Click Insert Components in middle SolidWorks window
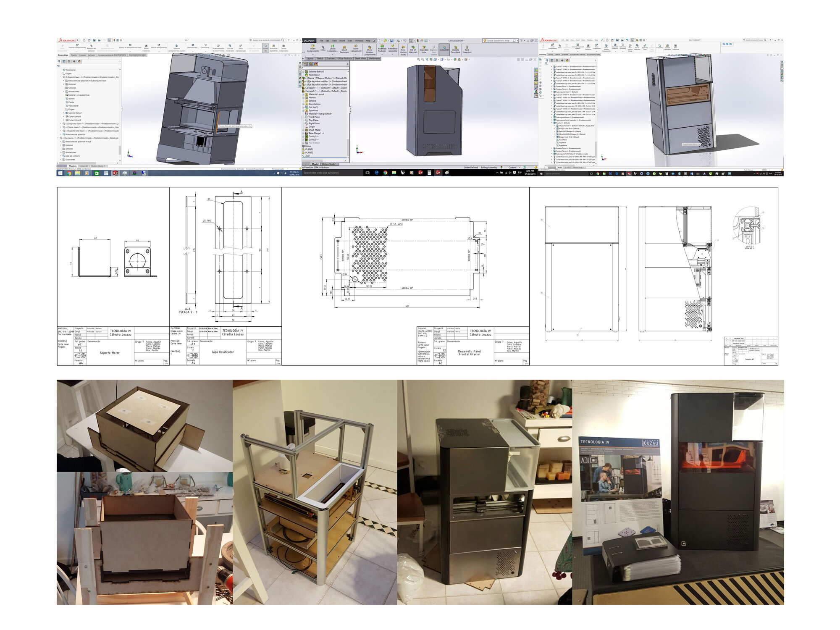 click(313, 48)
